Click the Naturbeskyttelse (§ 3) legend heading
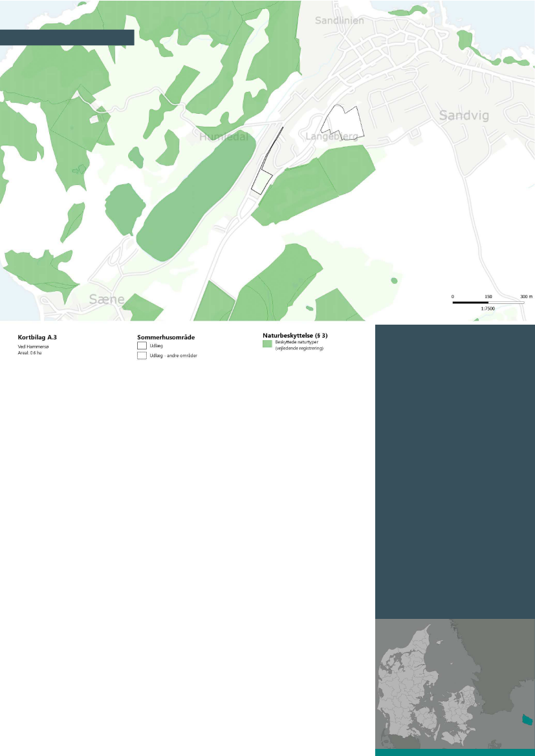The width and height of the screenshot is (535, 756). pyautogui.click(x=291, y=336)
